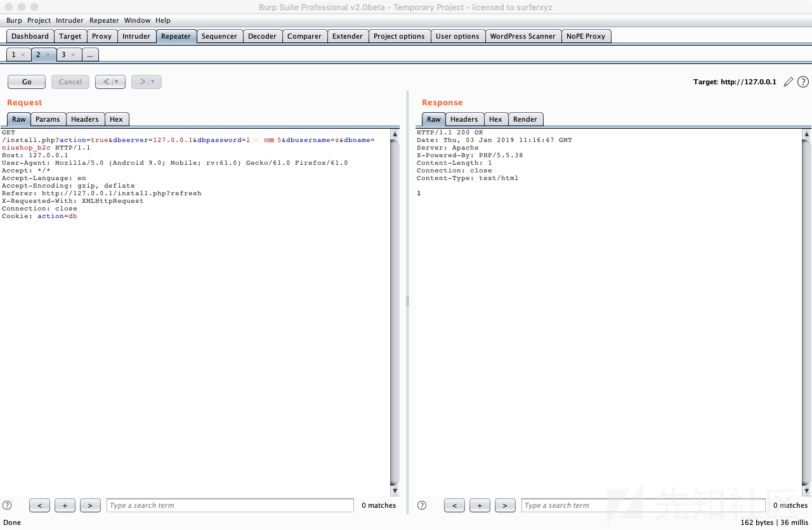Show request Headers view
This screenshot has height=530, width=812.
pyautogui.click(x=85, y=119)
